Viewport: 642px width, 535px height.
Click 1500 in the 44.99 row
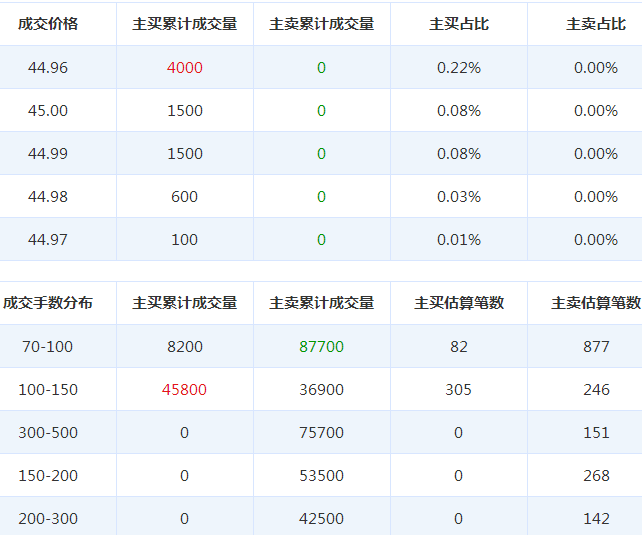click(x=185, y=154)
